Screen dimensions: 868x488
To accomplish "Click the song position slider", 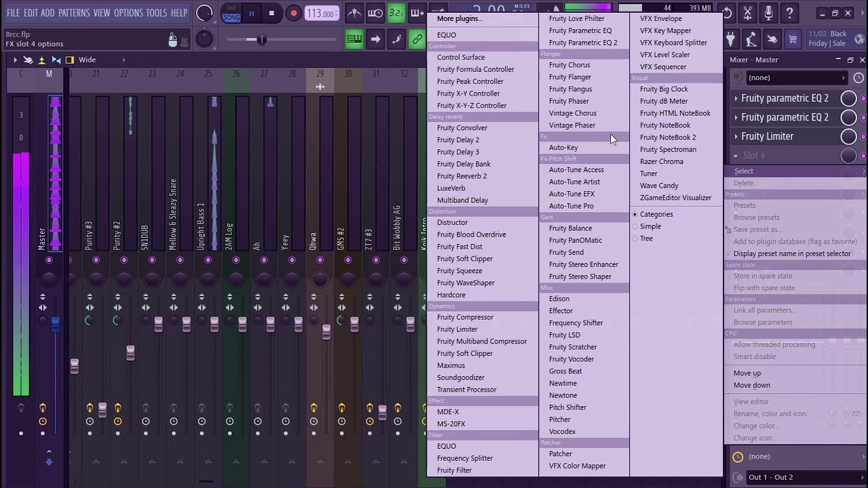I will point(280,39).
